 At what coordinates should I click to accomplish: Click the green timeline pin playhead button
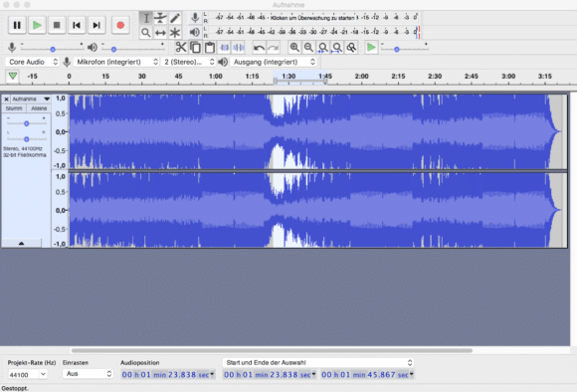pyautogui.click(x=13, y=77)
